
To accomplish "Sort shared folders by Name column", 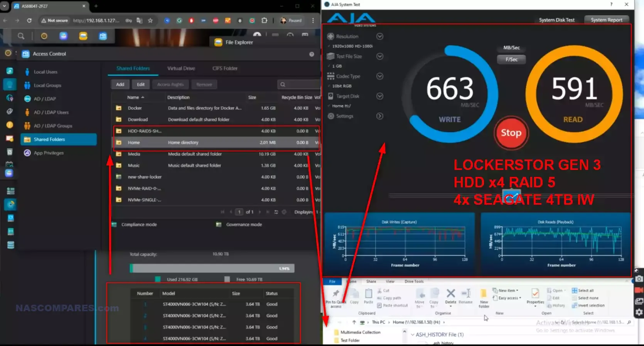I will pos(135,97).
